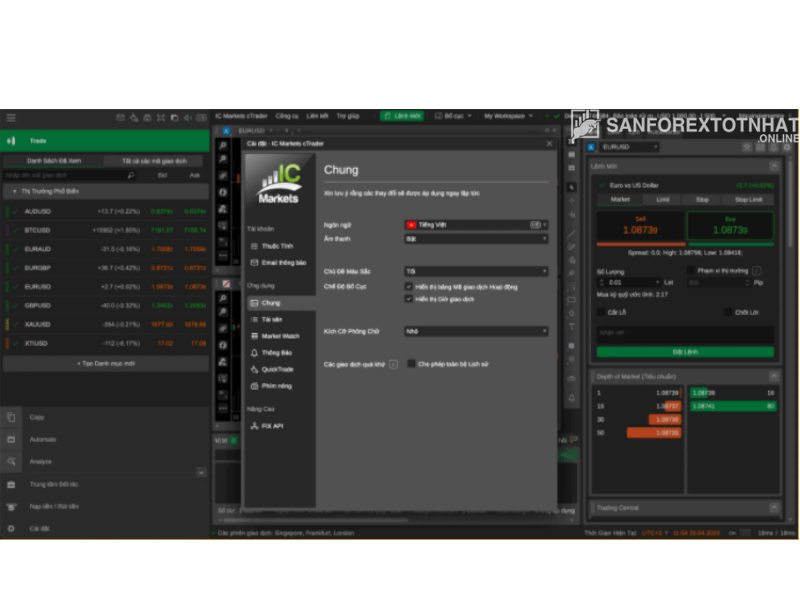Open Ngôn ngữ language dropdown
Screen dimensions: 800x600
[476, 225]
